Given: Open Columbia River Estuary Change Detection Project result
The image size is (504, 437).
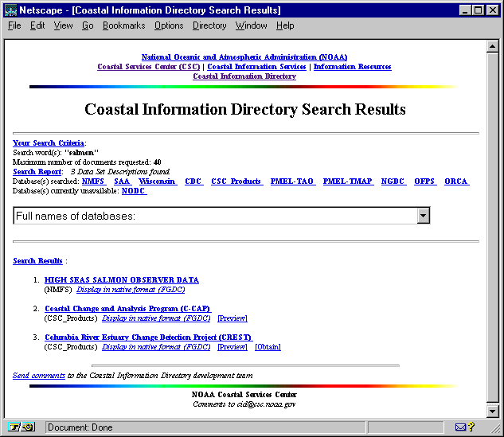Looking at the screenshot, I should (x=148, y=337).
